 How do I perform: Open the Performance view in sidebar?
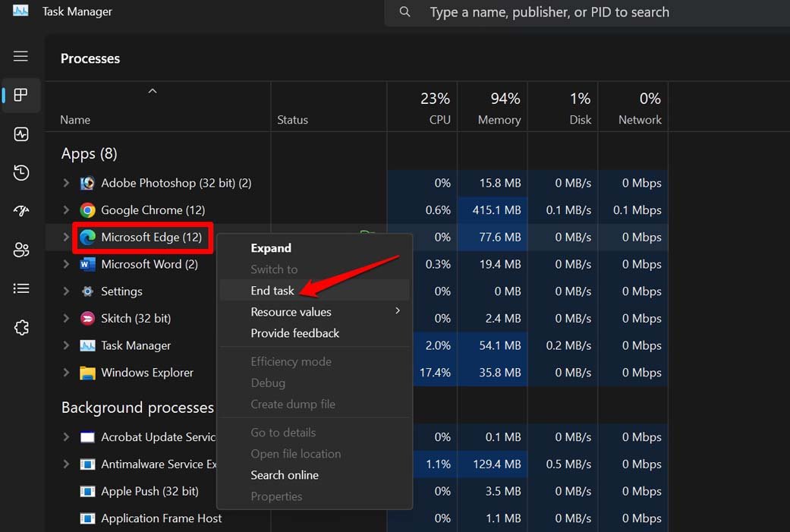point(20,134)
